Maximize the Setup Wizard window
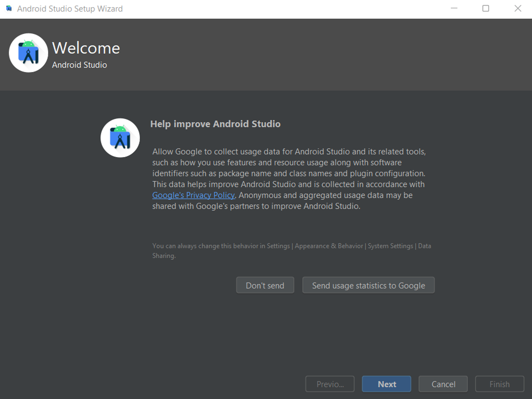Screen dimensions: 532x399 (x=486, y=8)
